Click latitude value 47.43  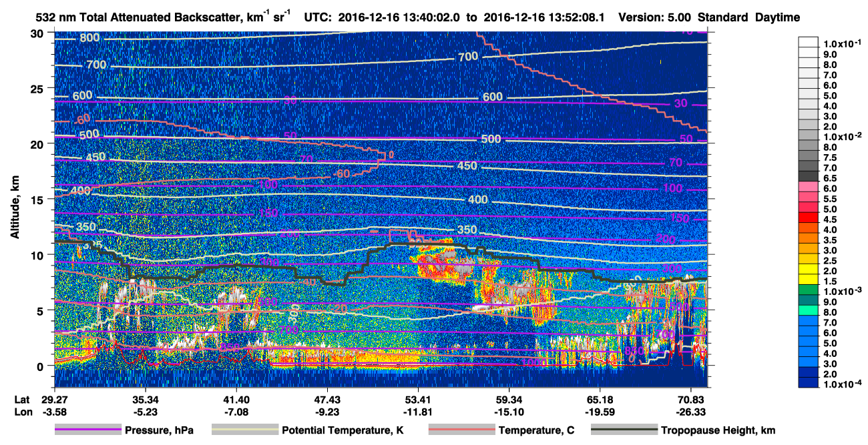tap(327, 399)
